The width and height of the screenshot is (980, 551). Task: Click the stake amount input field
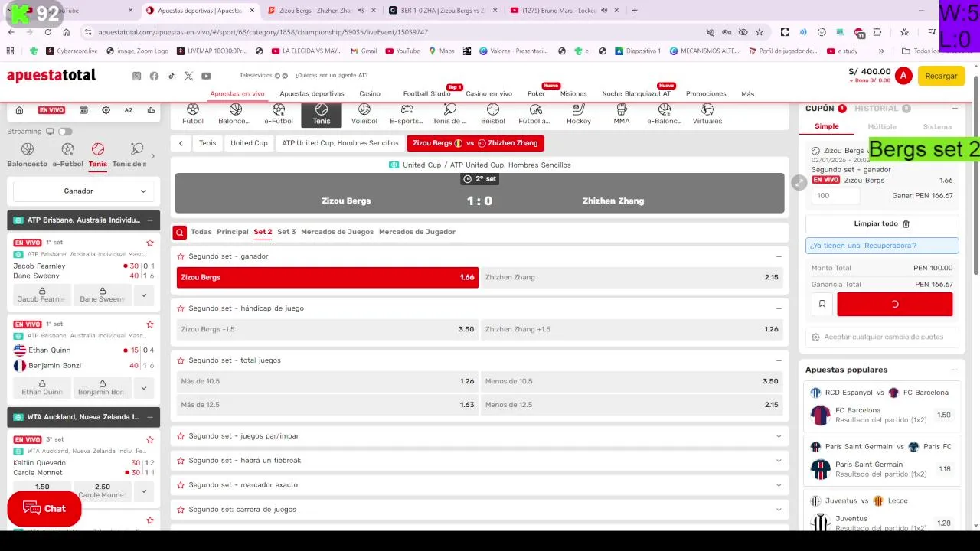click(835, 196)
